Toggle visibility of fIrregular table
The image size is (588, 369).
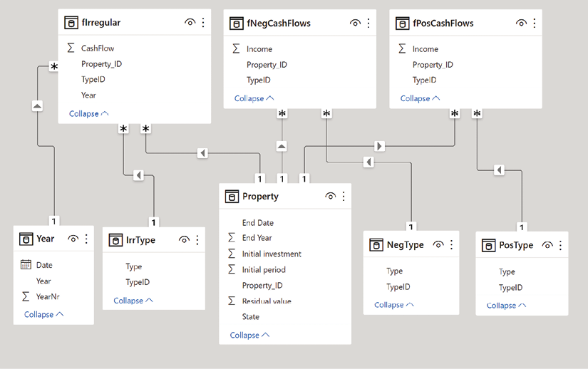190,23
